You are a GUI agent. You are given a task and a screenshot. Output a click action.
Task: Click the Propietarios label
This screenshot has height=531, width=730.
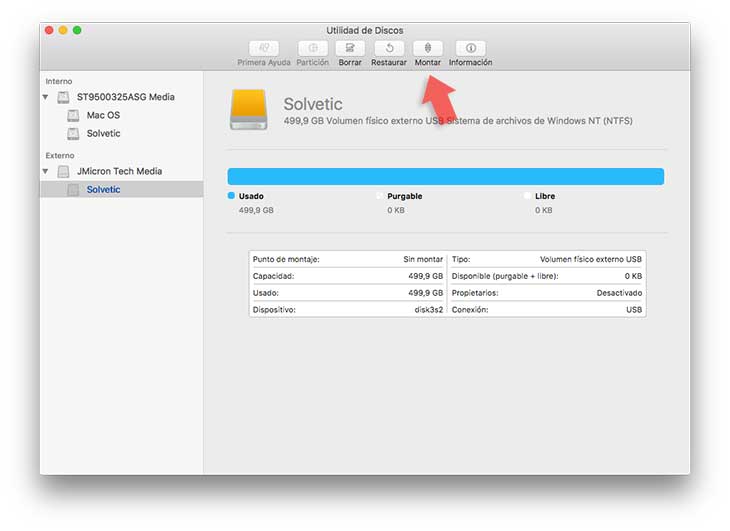click(x=475, y=293)
